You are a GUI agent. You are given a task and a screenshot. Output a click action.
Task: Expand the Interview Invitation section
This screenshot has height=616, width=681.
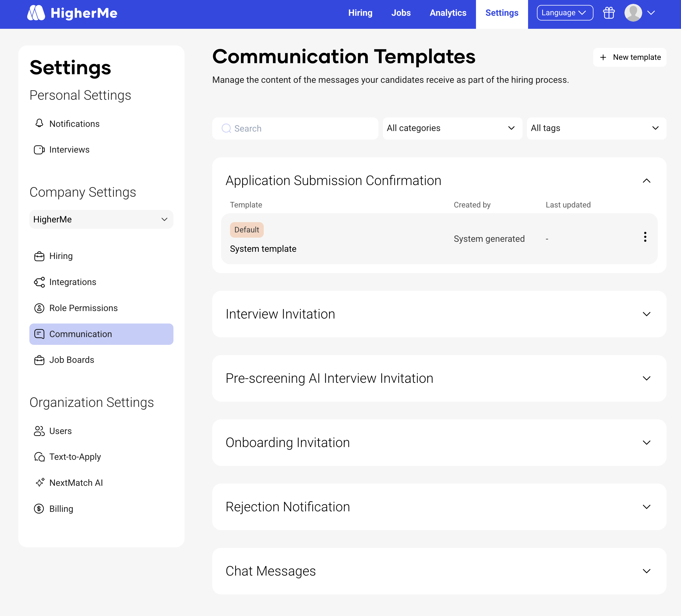[x=646, y=314]
